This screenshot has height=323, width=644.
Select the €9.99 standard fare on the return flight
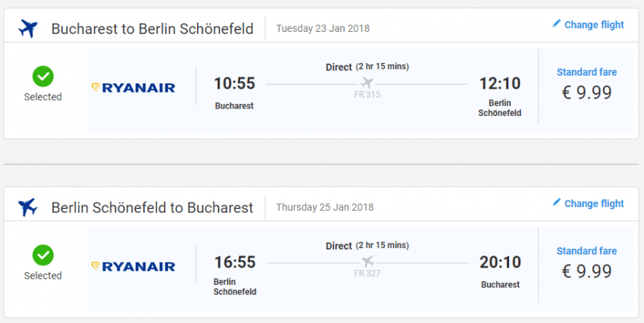click(x=586, y=271)
